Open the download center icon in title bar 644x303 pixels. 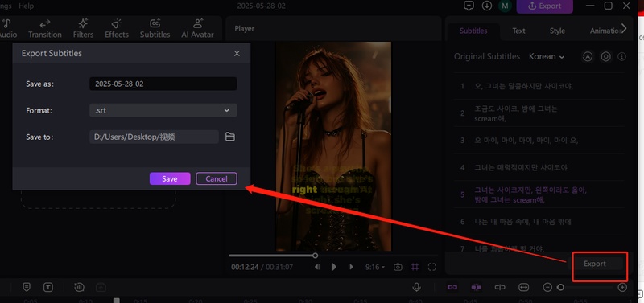click(487, 6)
